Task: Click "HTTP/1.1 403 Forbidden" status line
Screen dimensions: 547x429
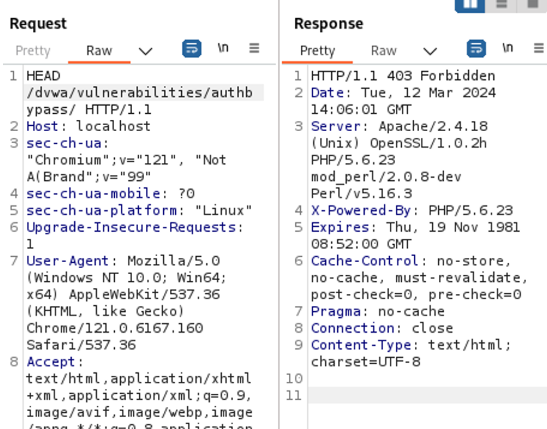Action: (403, 76)
